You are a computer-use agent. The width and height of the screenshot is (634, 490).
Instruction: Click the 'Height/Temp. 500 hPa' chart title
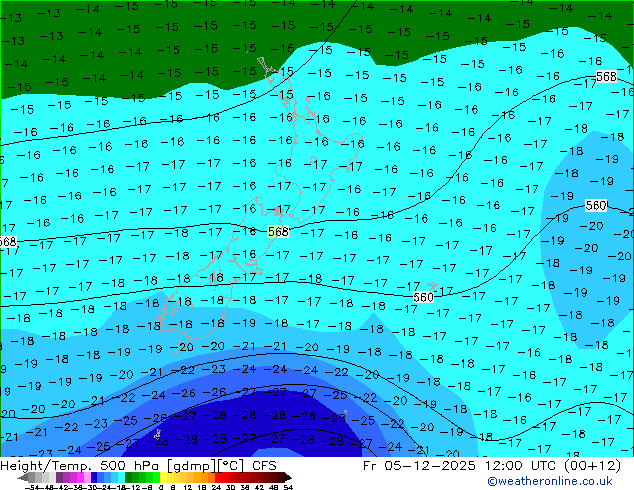82,466
